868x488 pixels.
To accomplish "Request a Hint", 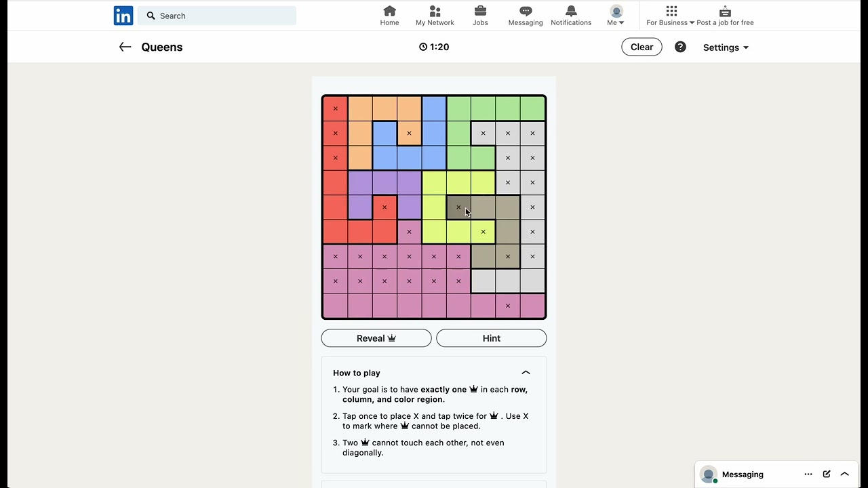I will pyautogui.click(x=492, y=338).
